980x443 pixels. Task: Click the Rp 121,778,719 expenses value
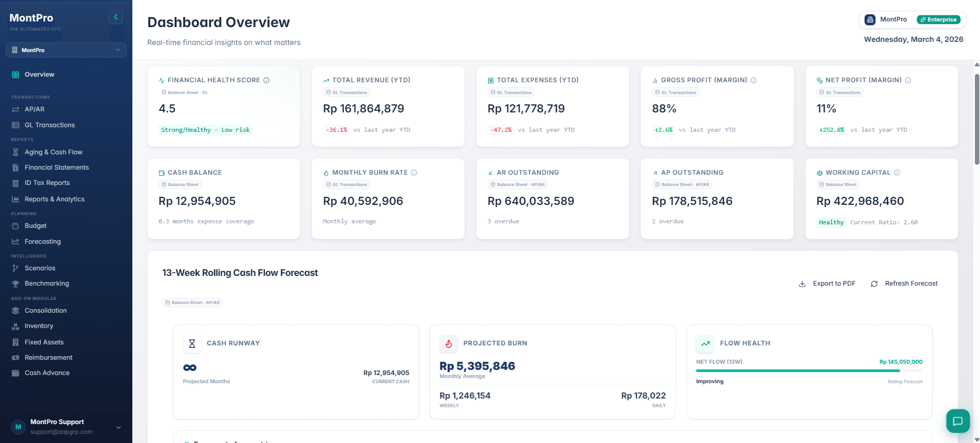coord(526,109)
